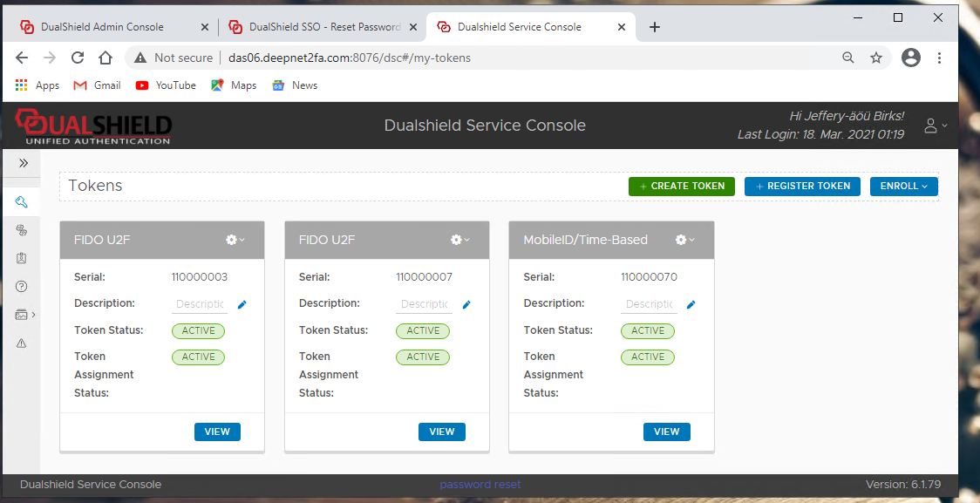Click the linked chains icon in sidebar
Screen dimensions: 980x503
[x=22, y=230]
